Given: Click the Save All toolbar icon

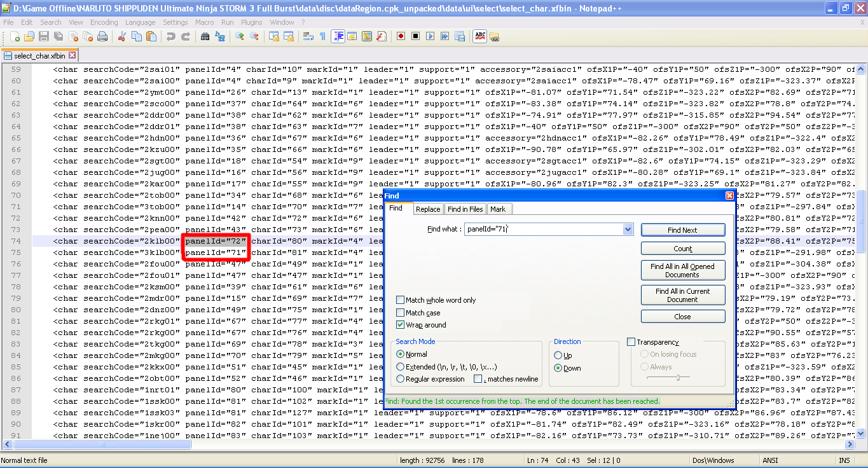Looking at the screenshot, I should pos(59,36).
